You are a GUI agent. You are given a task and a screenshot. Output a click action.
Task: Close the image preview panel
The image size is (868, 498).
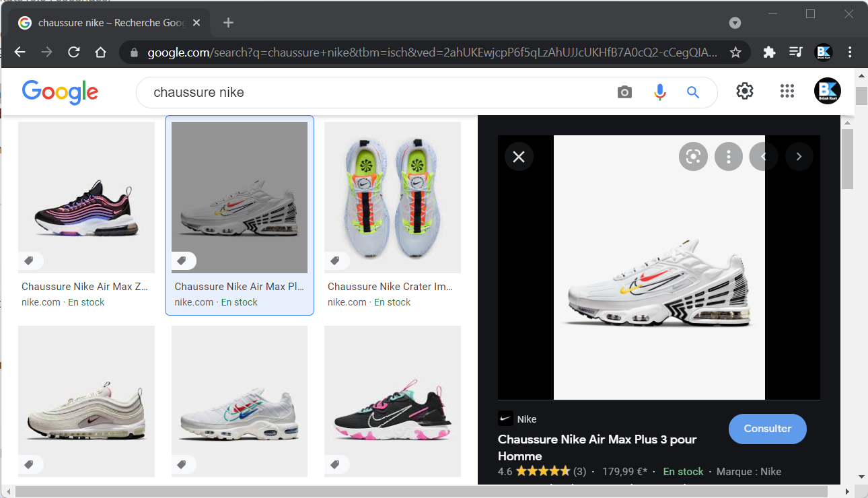pos(519,157)
